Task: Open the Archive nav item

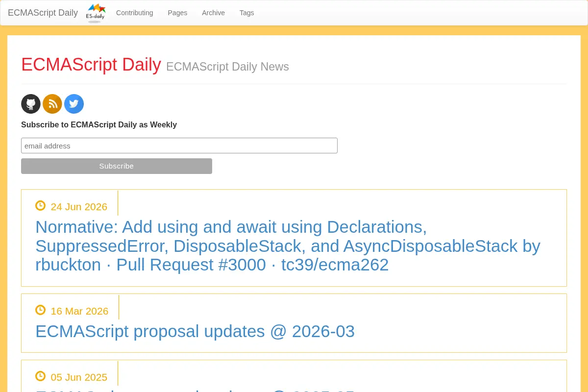Action: pyautogui.click(x=214, y=13)
